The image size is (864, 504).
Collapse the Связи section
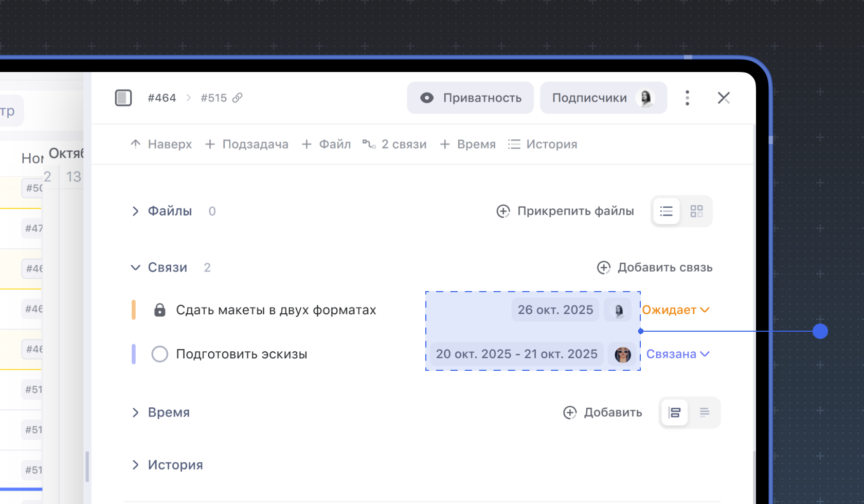[x=136, y=267]
